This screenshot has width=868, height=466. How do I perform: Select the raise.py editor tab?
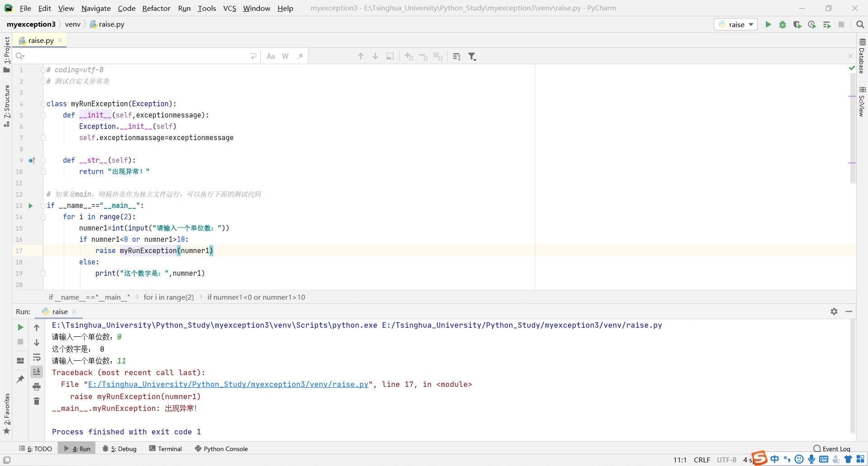point(39,40)
